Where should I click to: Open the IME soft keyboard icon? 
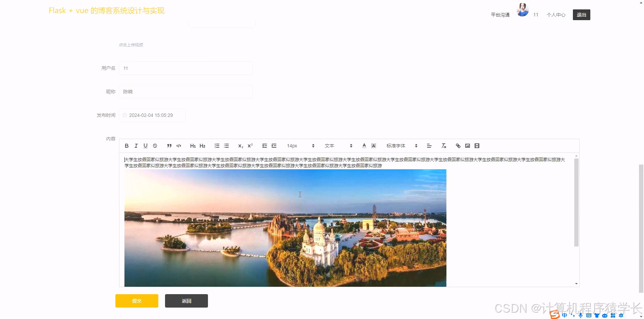589,315
